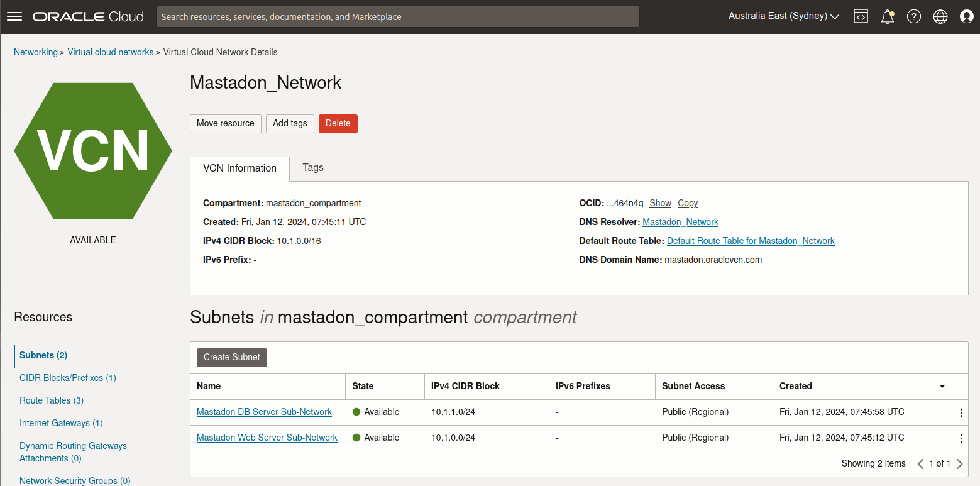Go to previous page of subnets
Screen dimensions: 980x486
[x=920, y=464]
